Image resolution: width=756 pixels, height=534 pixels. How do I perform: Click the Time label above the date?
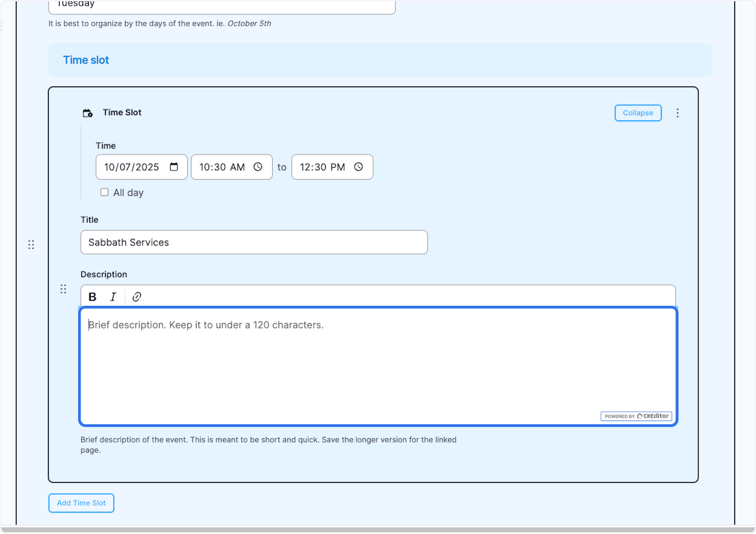[x=106, y=146]
